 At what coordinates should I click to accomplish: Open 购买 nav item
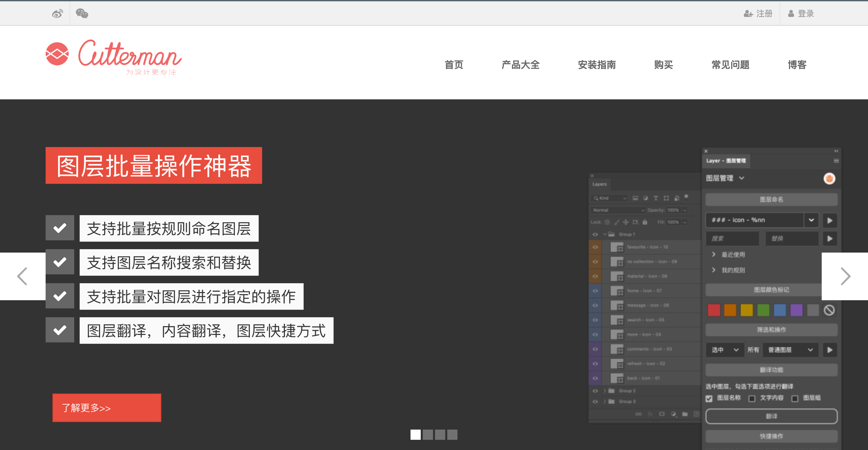[x=663, y=65]
